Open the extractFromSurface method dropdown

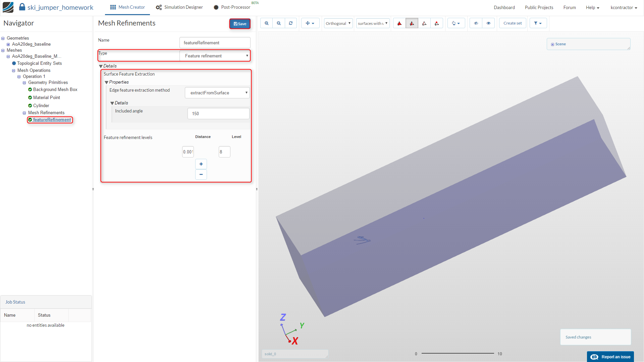[217, 93]
